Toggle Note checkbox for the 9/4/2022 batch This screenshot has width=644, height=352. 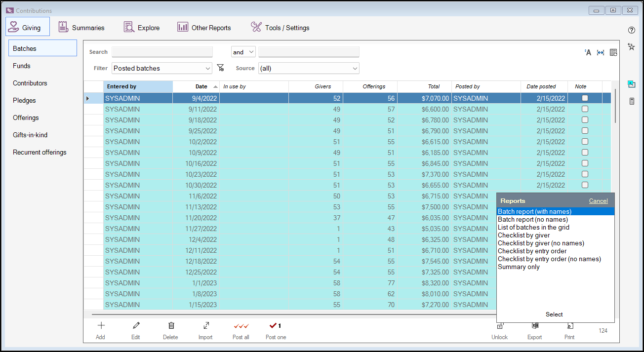585,98
